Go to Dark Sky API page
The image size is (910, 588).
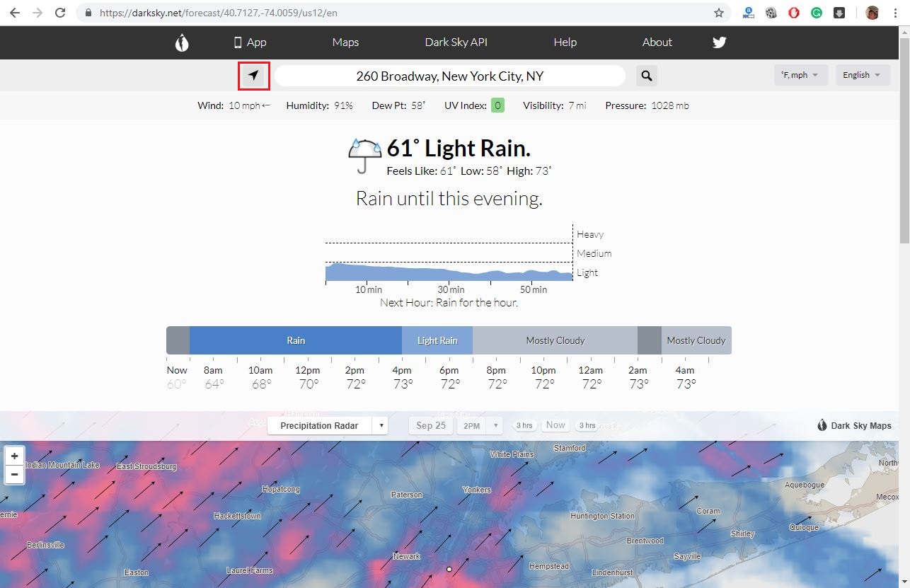pos(456,42)
